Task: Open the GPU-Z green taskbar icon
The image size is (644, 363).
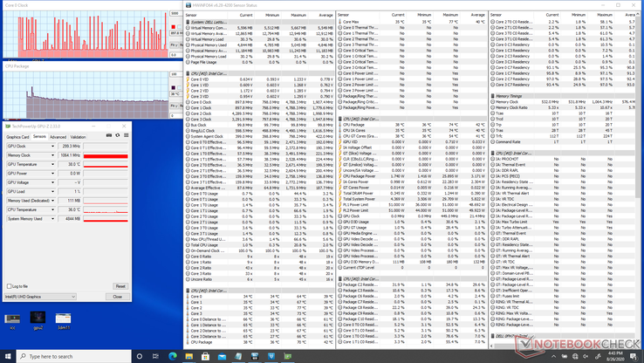Action: [x=287, y=356]
